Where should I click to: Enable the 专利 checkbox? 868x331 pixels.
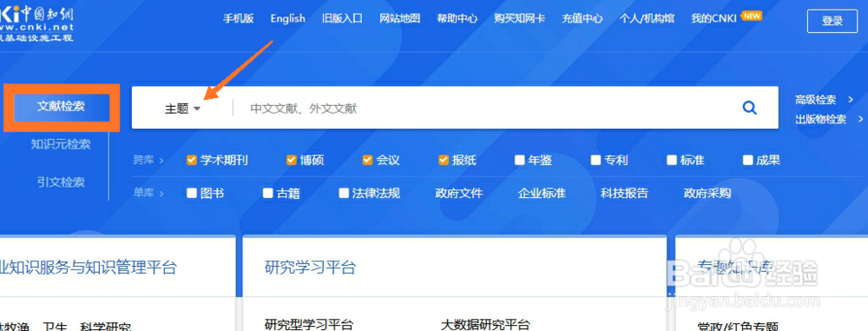(x=595, y=160)
